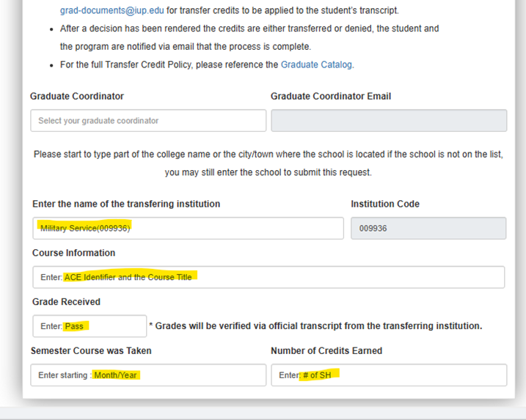Image resolution: width=526 pixels, height=420 pixels.
Task: Click the 'Enter the name of the transfering institution' label
Action: click(x=126, y=204)
